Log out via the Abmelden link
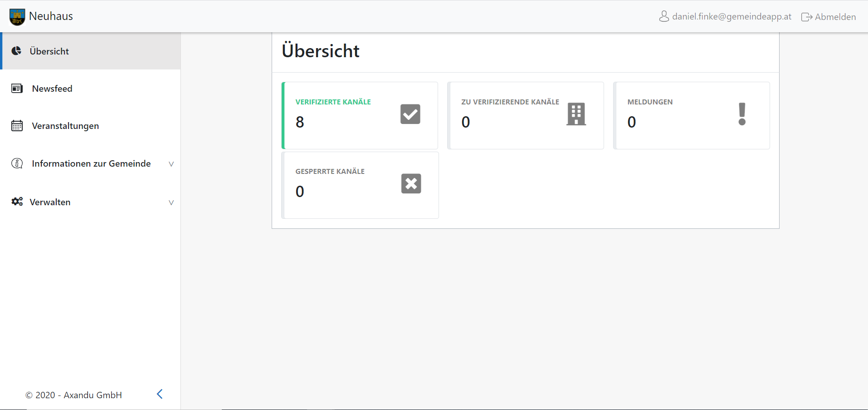This screenshot has height=410, width=868. 829,17
